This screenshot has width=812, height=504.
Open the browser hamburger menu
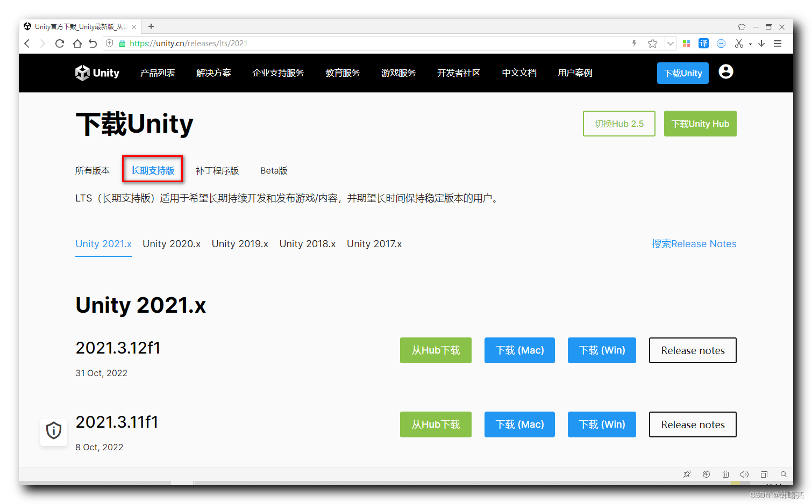tap(778, 44)
